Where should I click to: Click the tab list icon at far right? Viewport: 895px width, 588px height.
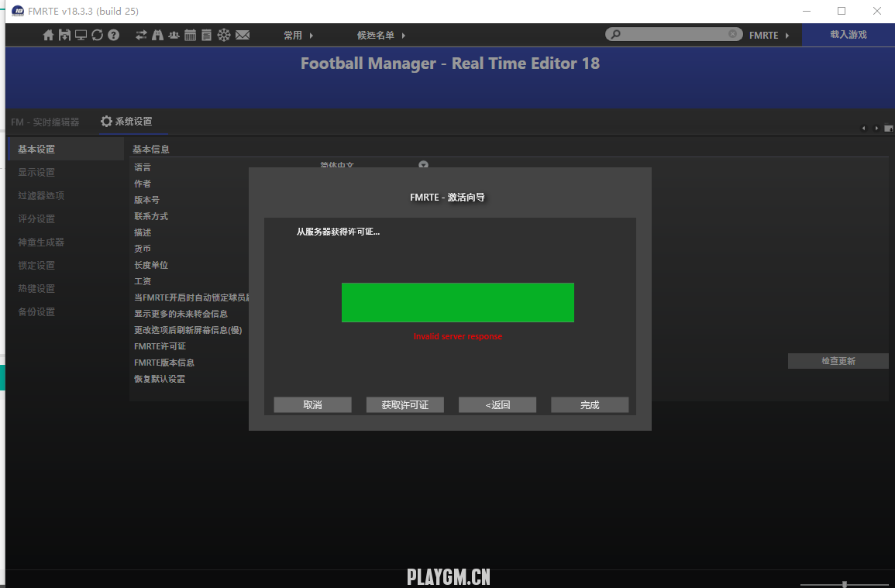coord(889,129)
